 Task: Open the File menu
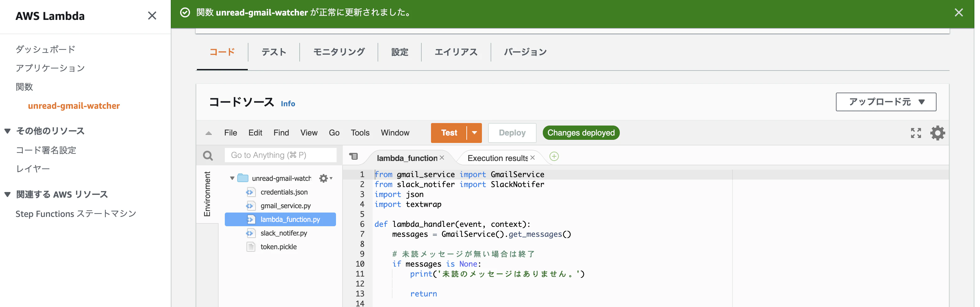pos(230,133)
